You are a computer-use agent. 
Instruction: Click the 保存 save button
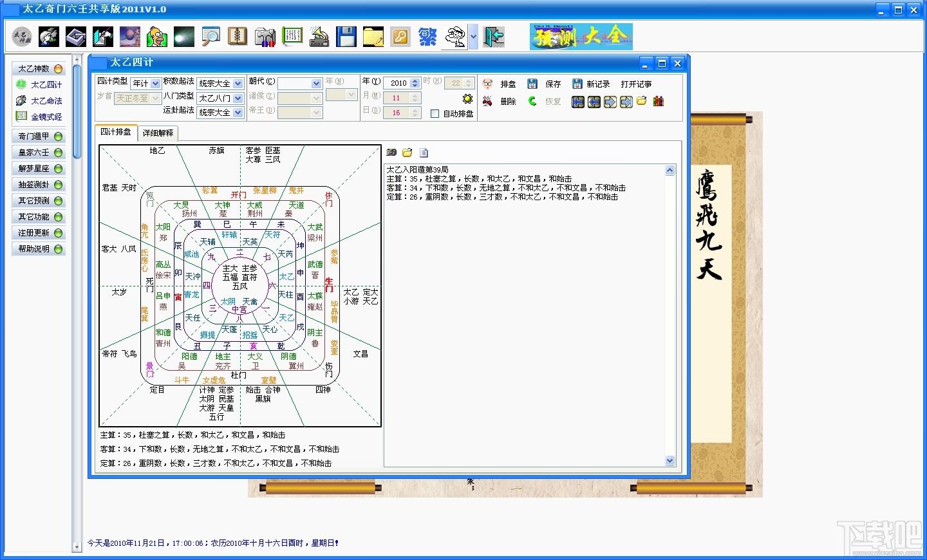[x=545, y=84]
